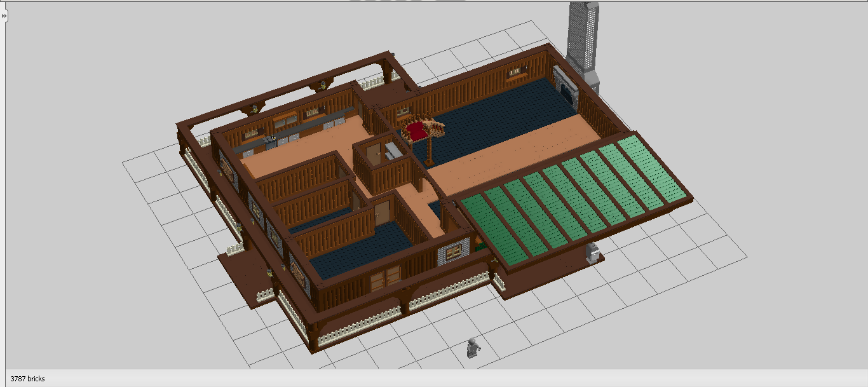Image resolution: width=868 pixels, height=387 pixels.
Task: Expand the collapsed brick palette panel
Action: click(4, 15)
